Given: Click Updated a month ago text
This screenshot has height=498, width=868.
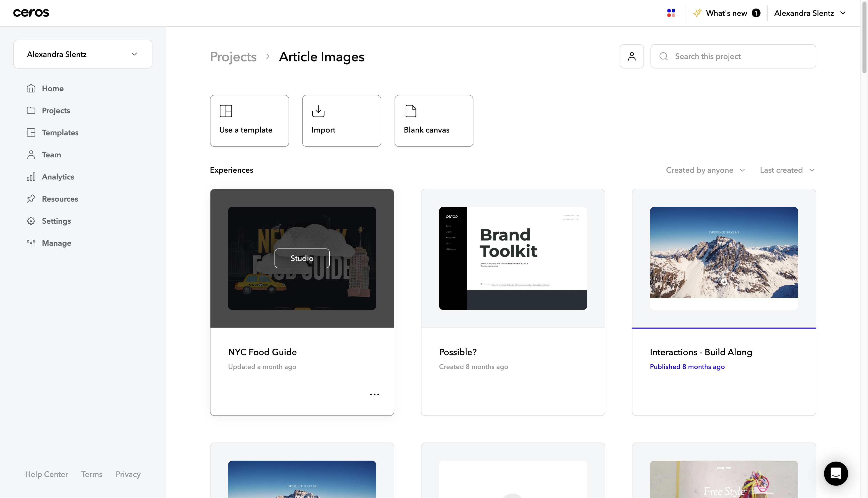Looking at the screenshot, I should (x=262, y=367).
